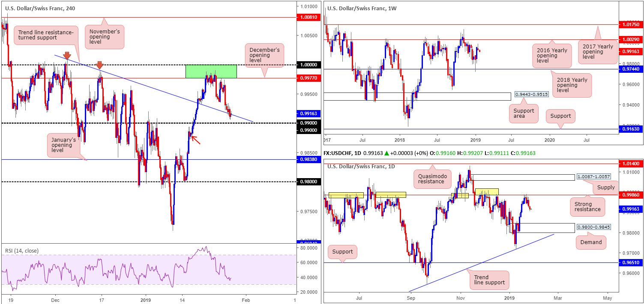Click the blue 0.91630 price label
The image size is (644, 304).
[x=631, y=128]
